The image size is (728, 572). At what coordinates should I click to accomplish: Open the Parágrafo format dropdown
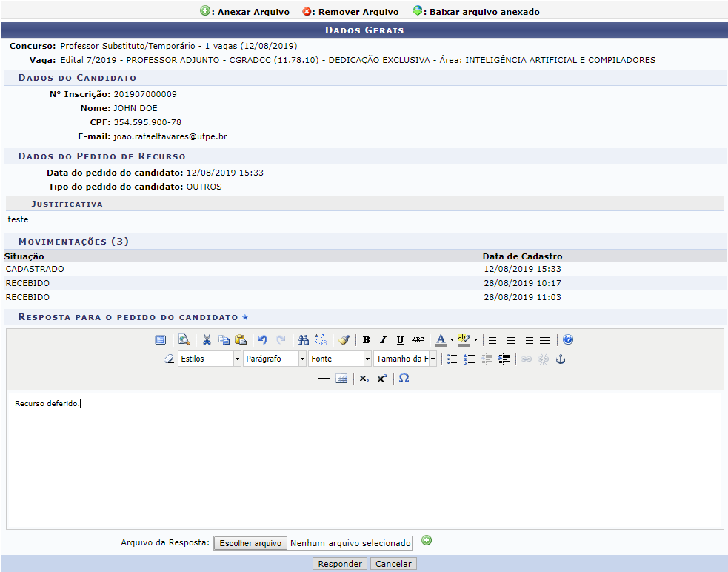[x=275, y=359]
